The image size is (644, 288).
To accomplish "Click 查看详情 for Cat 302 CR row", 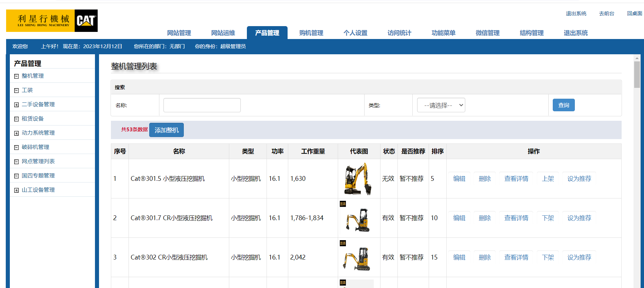I will tap(516, 257).
